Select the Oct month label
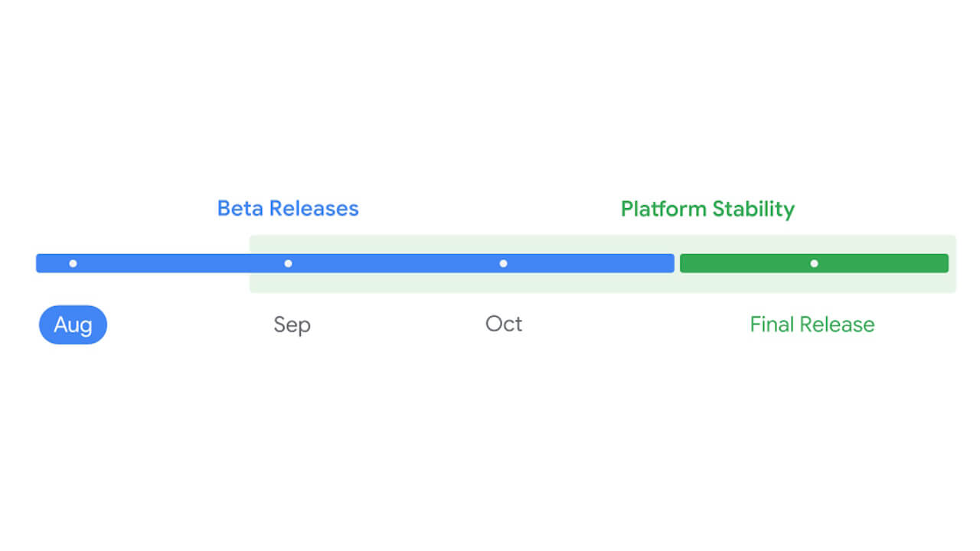The image size is (980, 551). [x=504, y=324]
